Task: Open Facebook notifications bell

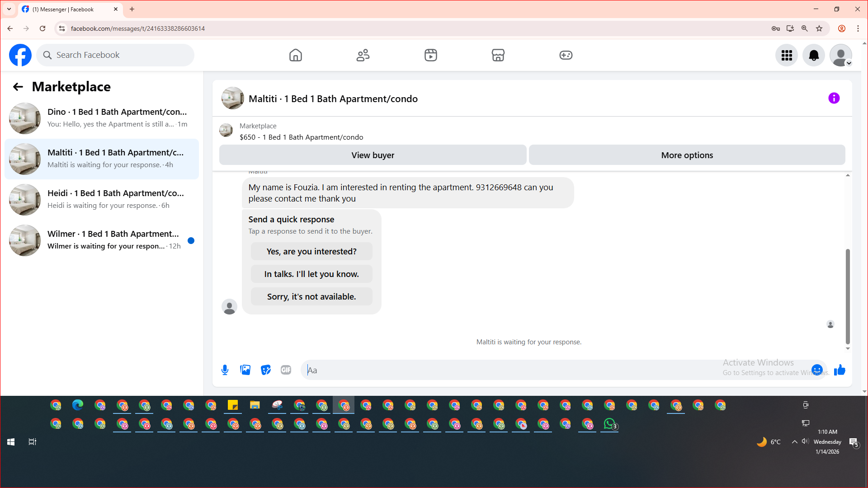Action: (813, 55)
